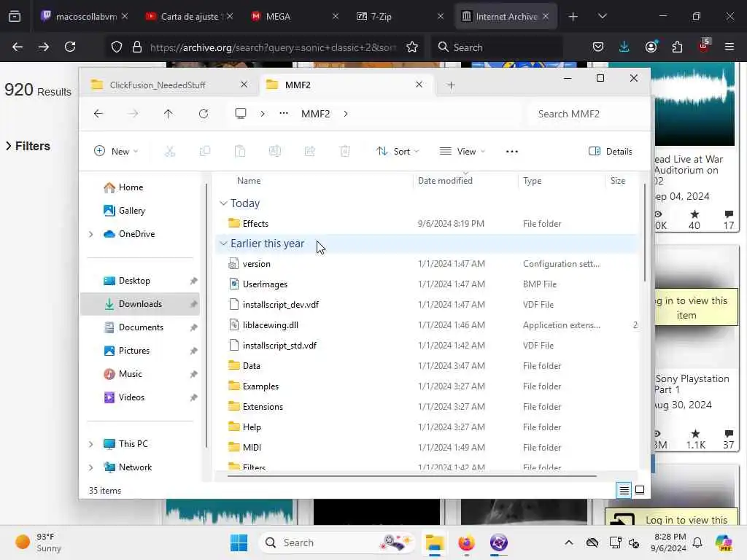
Task: Click the Delete trash icon
Action: tap(345, 152)
